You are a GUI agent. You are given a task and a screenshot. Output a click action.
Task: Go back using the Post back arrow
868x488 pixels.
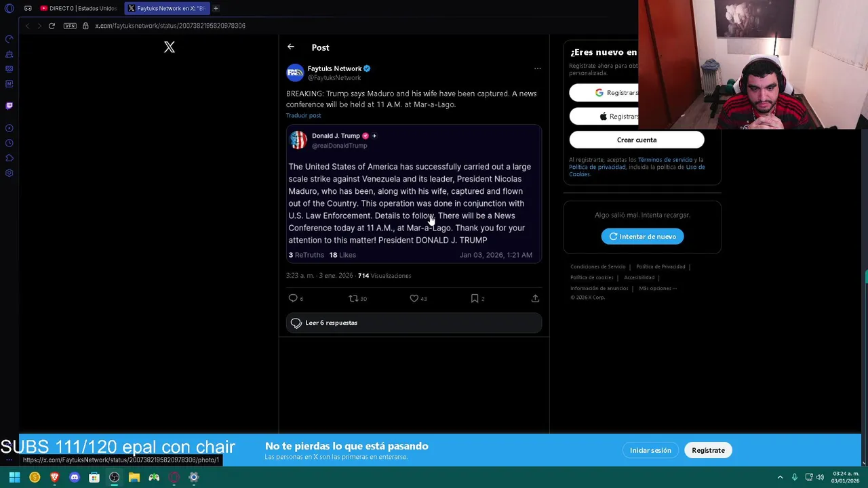pos(290,47)
